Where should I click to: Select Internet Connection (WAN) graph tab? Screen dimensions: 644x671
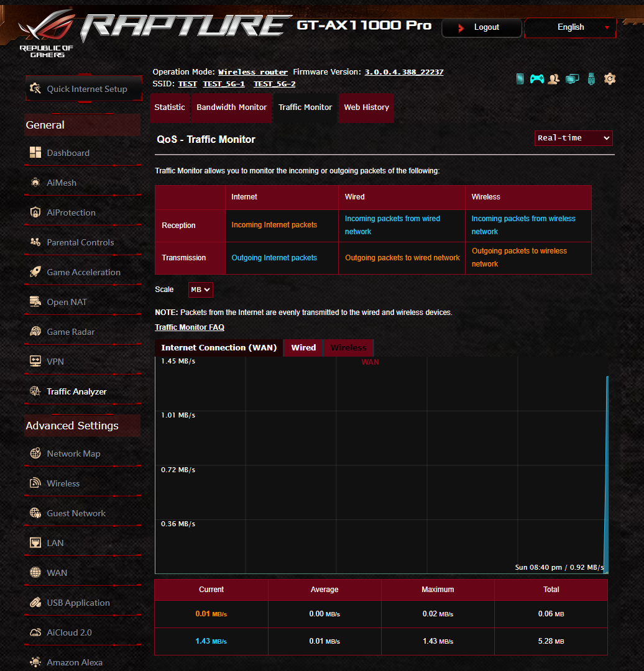[x=219, y=348]
